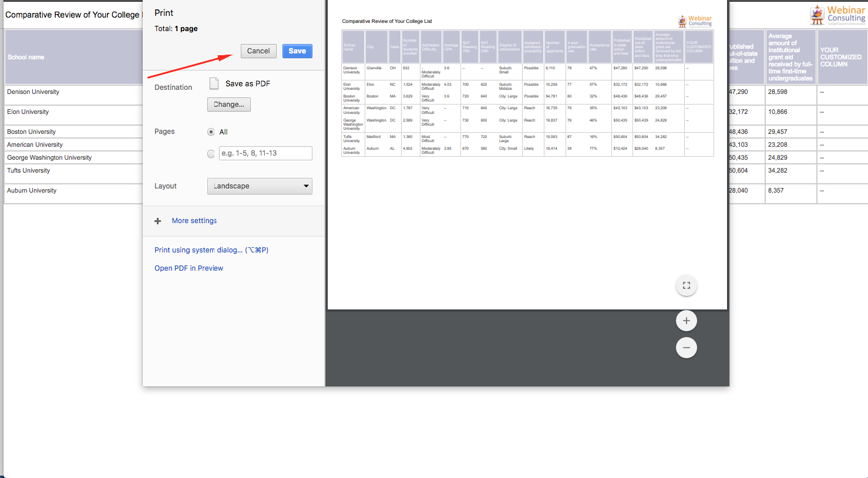This screenshot has height=478, width=868.
Task: Click the 8,357 grant aid value
Action: pyautogui.click(x=776, y=191)
